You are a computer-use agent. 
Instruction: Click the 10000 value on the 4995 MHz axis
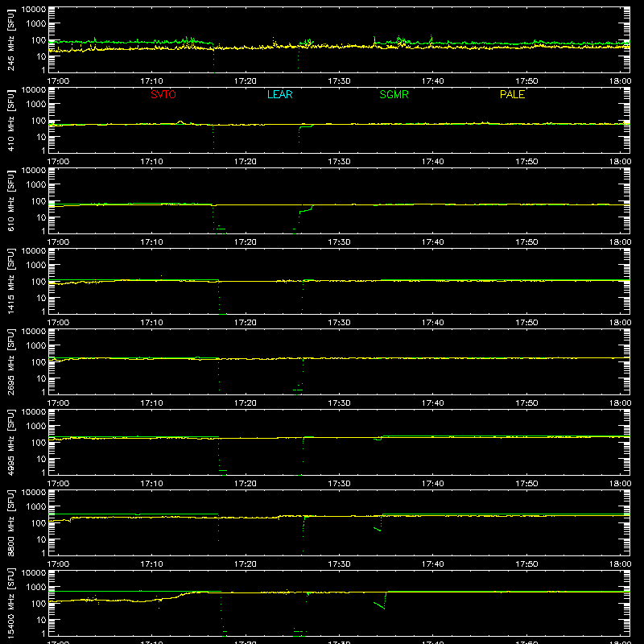34,412
